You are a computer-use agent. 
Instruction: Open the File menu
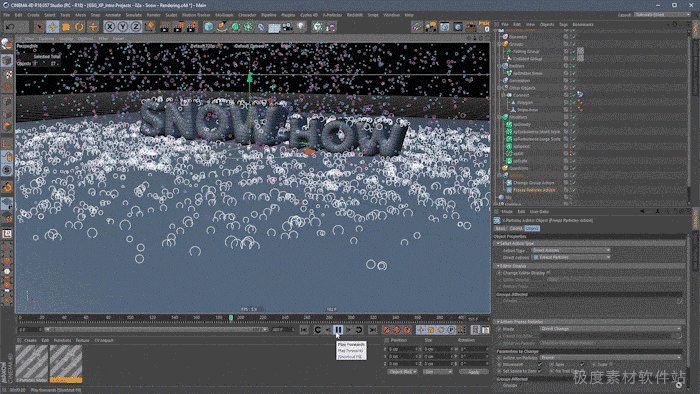pos(7,15)
